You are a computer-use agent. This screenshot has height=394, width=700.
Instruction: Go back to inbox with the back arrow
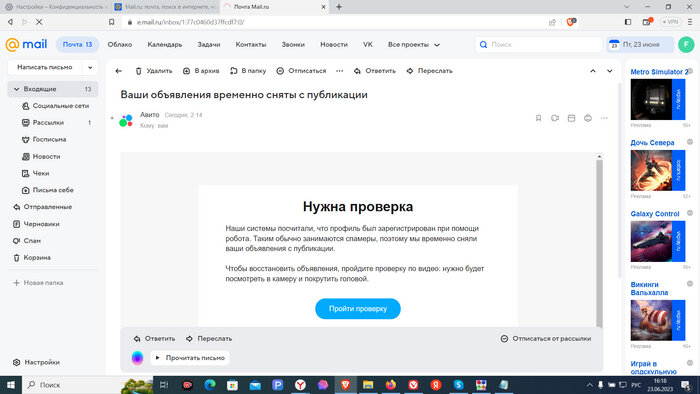click(119, 71)
